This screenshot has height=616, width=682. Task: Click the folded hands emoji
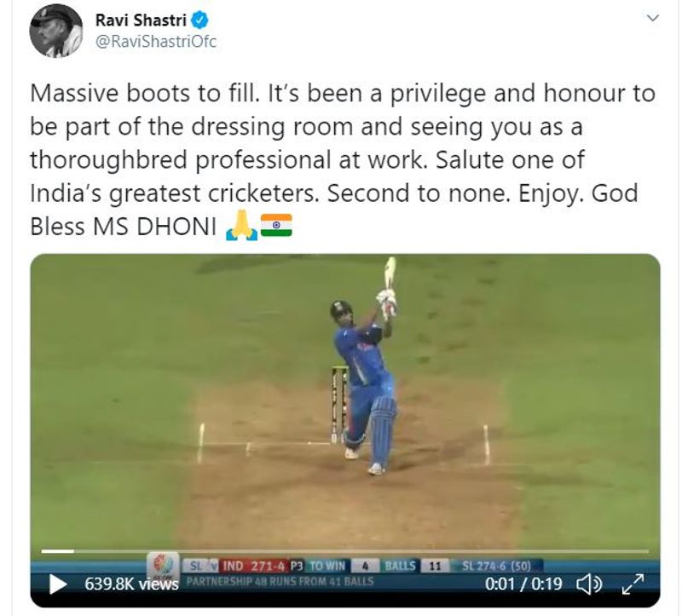(x=240, y=227)
